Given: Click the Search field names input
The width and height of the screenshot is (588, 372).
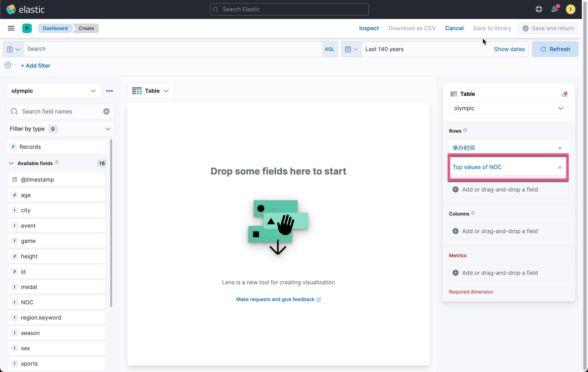Looking at the screenshot, I should click(60, 112).
